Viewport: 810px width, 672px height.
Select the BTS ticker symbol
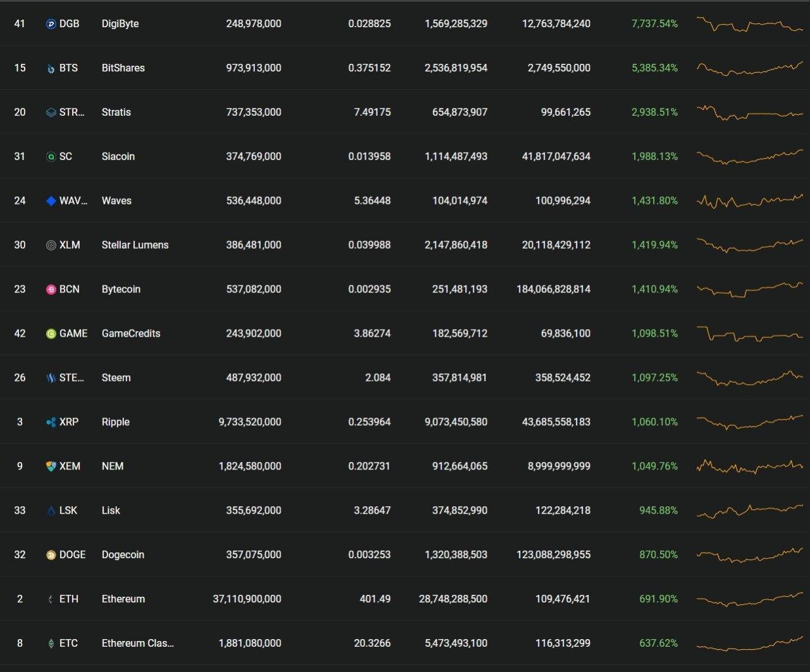(x=69, y=68)
